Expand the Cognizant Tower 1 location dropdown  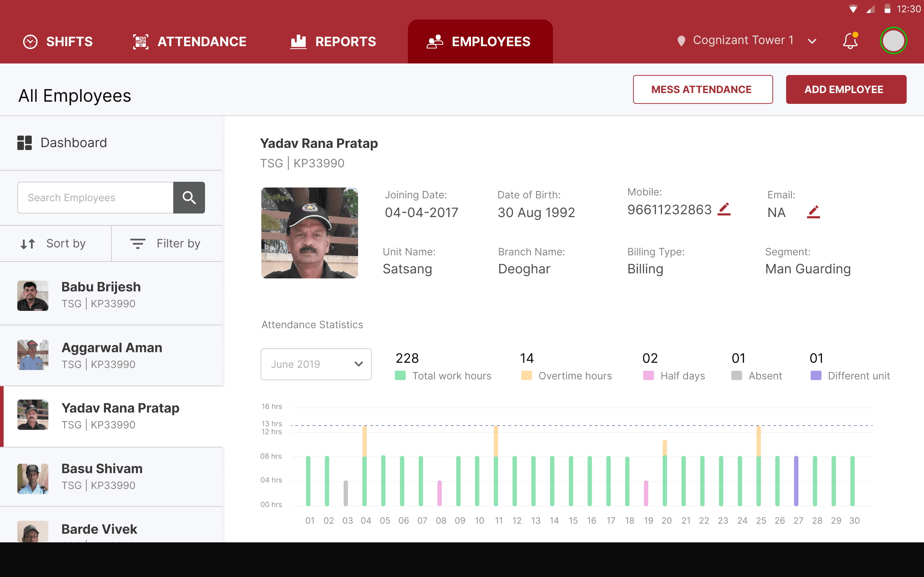[812, 41]
